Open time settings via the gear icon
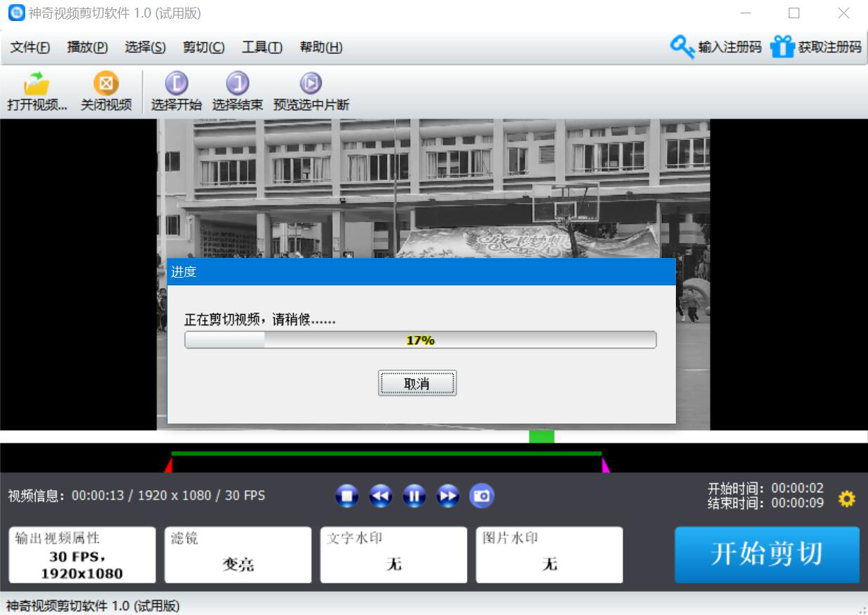The image size is (868, 615). (x=847, y=499)
